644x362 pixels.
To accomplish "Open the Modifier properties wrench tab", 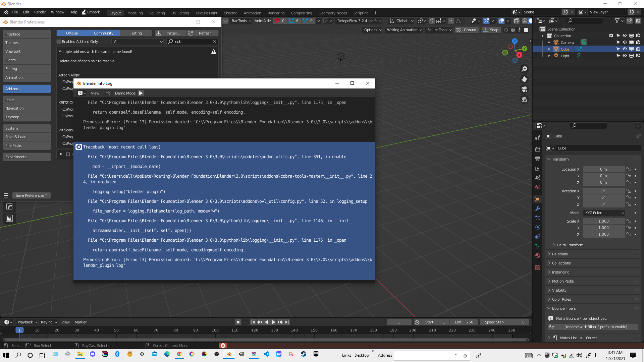I will point(538,208).
